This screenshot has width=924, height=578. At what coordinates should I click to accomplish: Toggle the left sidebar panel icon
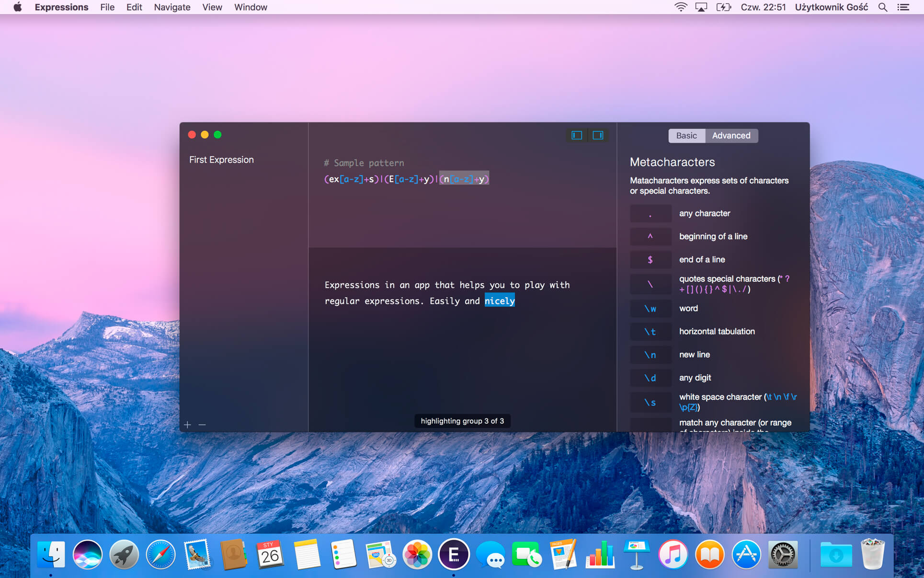coord(577,135)
